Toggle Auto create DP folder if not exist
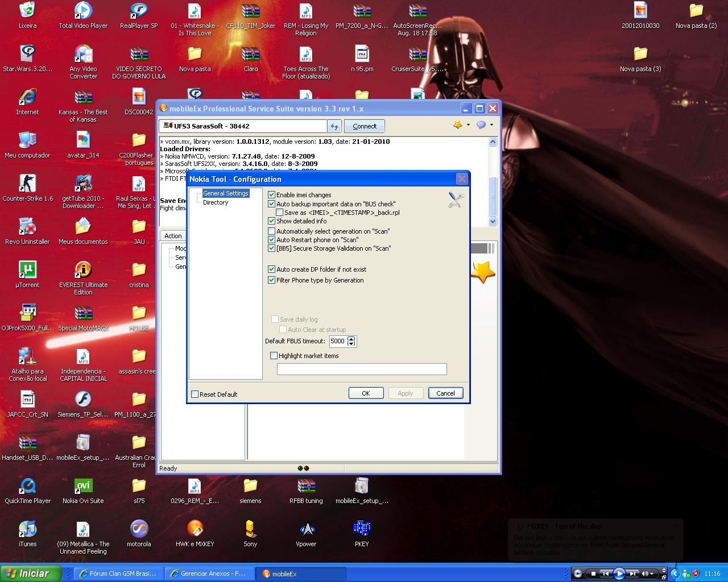Viewport: 728px width, 582px height. click(x=272, y=269)
